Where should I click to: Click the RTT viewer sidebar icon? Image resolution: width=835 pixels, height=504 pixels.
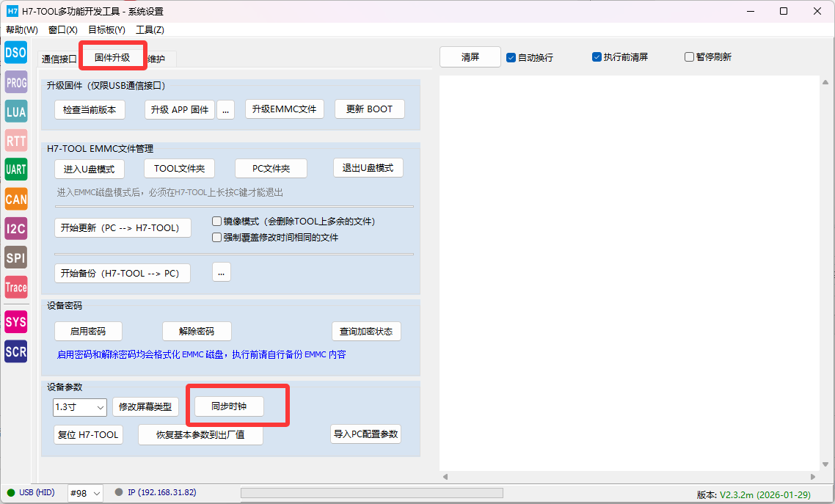tap(15, 140)
